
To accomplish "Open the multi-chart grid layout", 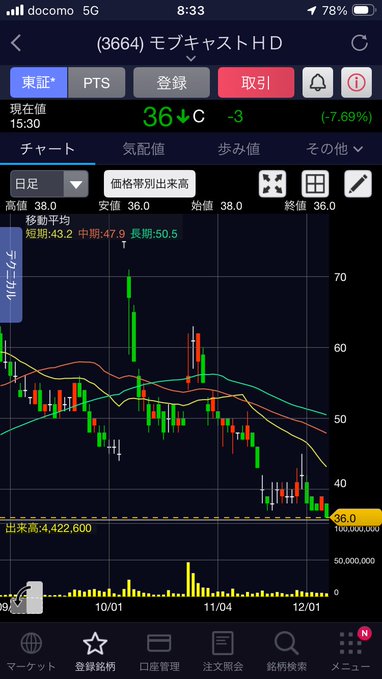I will 315,184.
